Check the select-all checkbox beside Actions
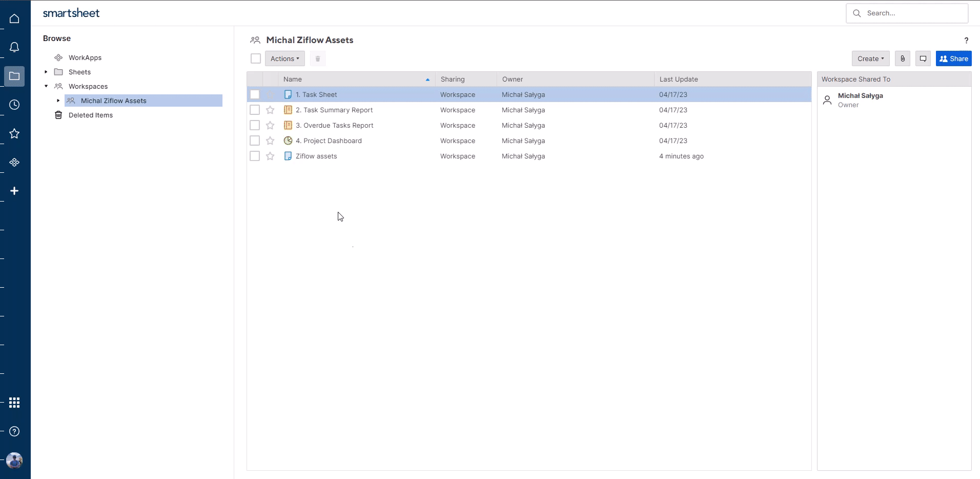The height and width of the screenshot is (479, 980). 256,58
